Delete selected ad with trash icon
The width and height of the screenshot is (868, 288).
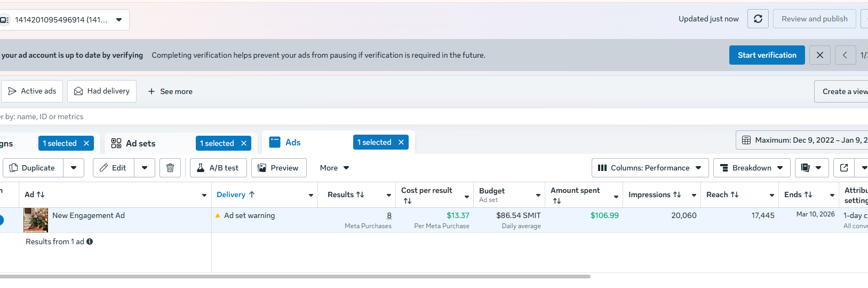(170, 168)
